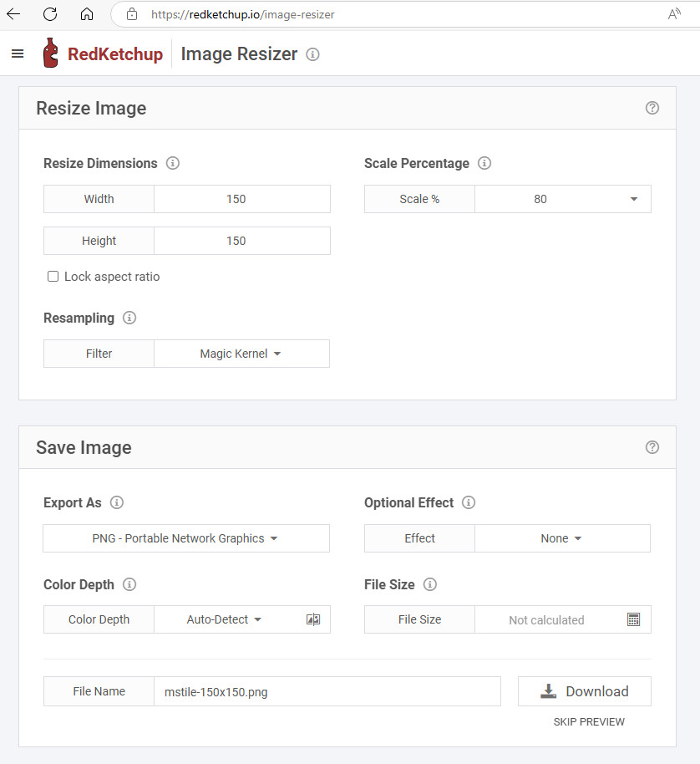Click the Download button
Viewport: 700px width, 764px height.
(584, 691)
